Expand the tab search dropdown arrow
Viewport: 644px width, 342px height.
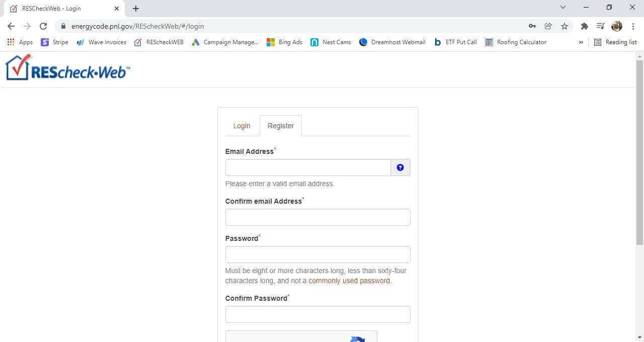tap(563, 8)
